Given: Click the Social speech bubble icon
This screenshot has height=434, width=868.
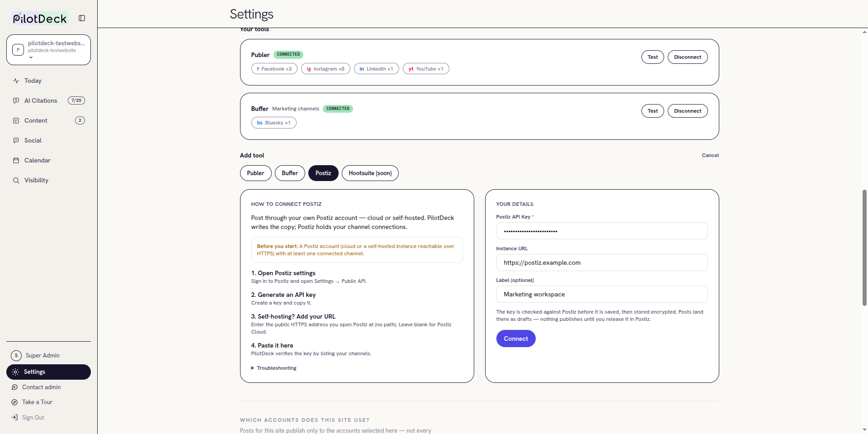Looking at the screenshot, I should pos(16,140).
